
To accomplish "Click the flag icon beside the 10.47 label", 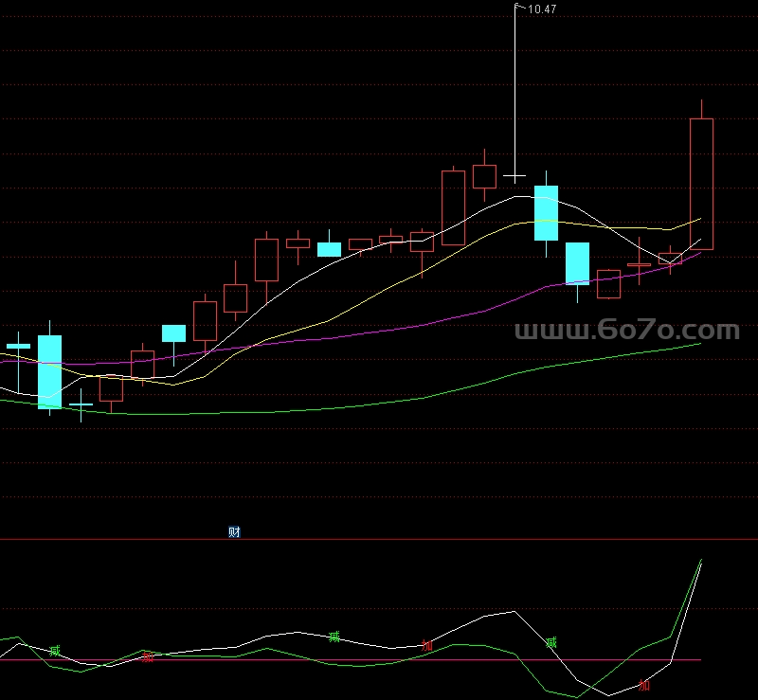I will pyautogui.click(x=518, y=8).
